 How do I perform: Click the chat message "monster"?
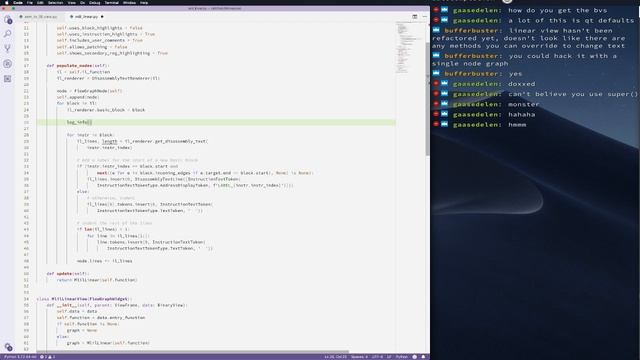(x=523, y=104)
